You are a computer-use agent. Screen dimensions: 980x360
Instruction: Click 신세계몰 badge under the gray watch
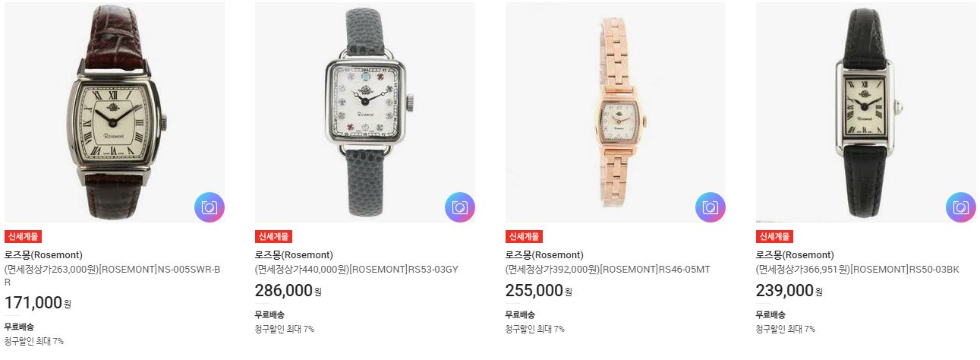pos(273,236)
